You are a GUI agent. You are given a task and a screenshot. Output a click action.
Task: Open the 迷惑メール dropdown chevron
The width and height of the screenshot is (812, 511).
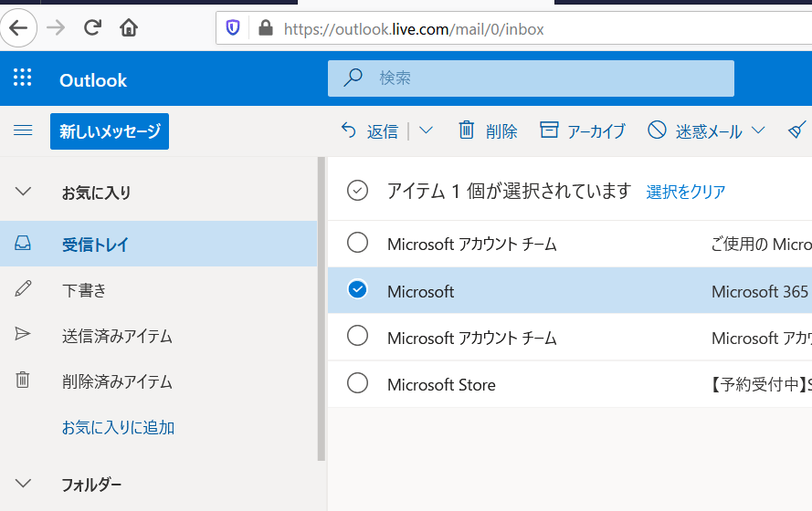point(757,130)
